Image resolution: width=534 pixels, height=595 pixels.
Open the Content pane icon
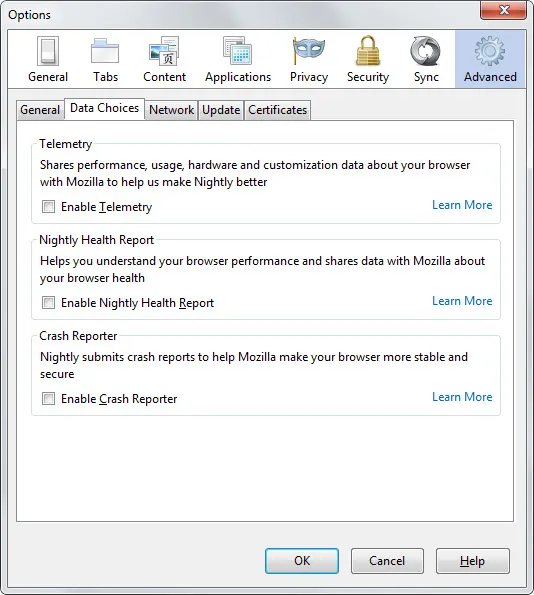click(164, 51)
